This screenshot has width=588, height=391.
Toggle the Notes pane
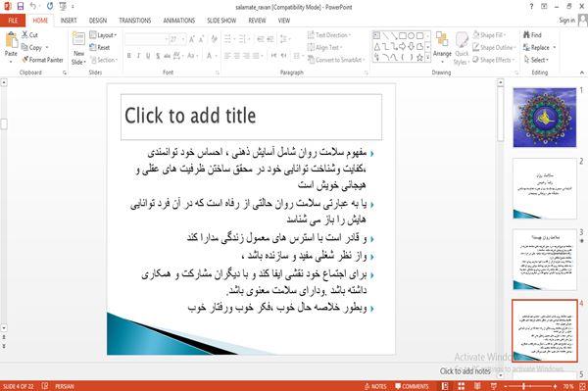(x=375, y=386)
